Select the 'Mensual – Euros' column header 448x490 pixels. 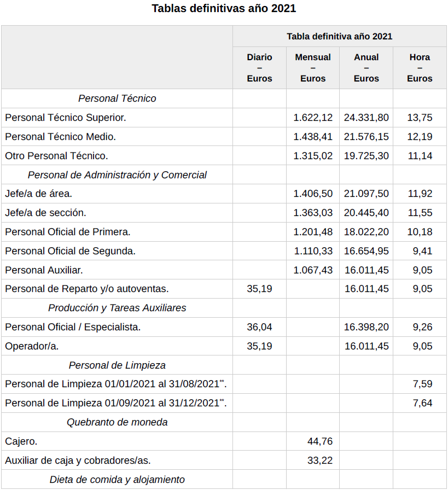coord(313,68)
